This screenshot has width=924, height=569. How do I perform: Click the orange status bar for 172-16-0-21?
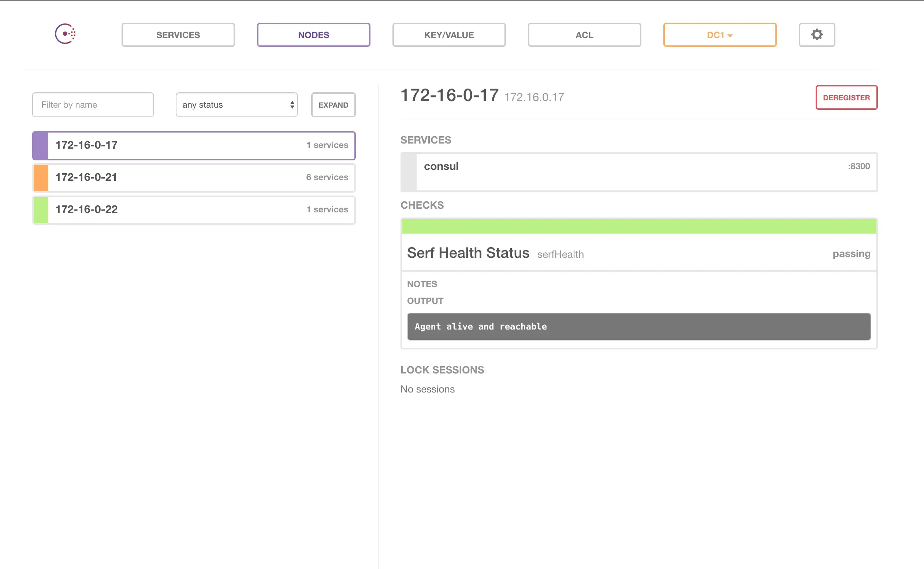coord(40,177)
